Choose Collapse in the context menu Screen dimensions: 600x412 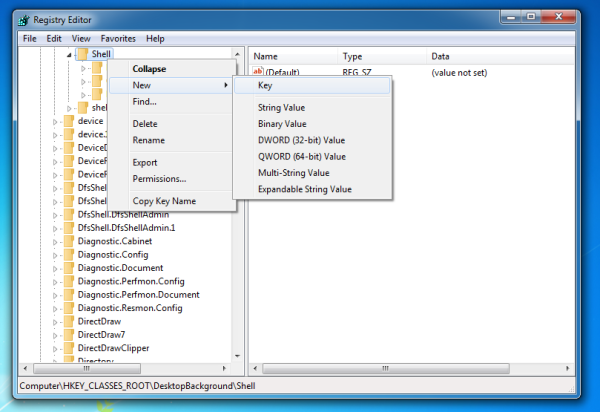click(172, 69)
